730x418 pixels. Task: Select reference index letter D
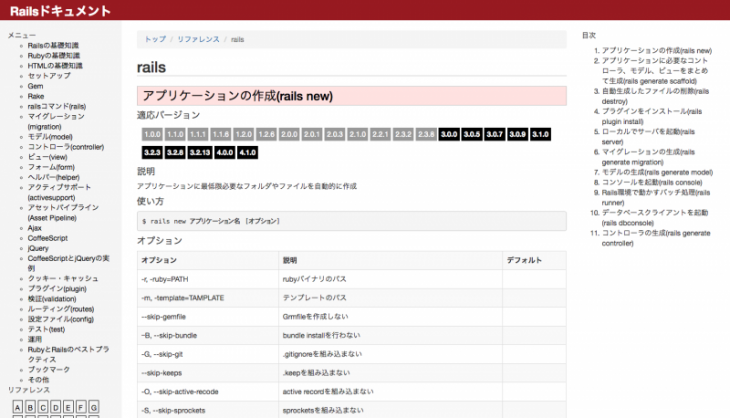pyautogui.click(x=55, y=407)
